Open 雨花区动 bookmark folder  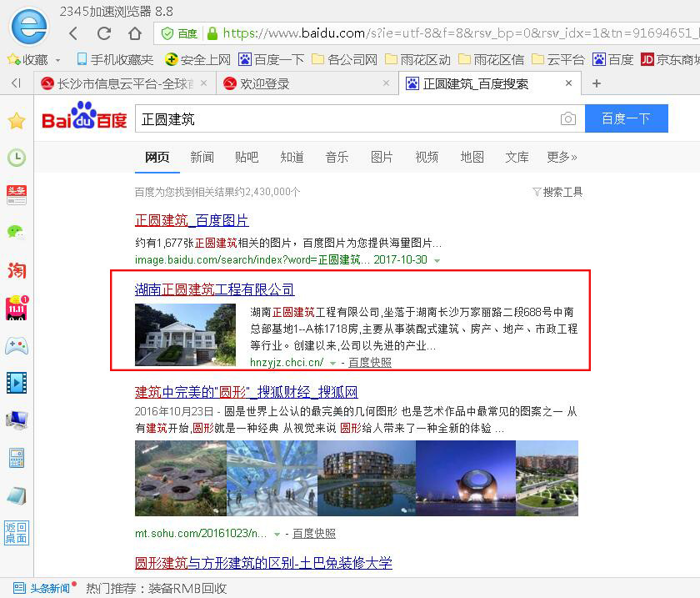click(x=417, y=59)
